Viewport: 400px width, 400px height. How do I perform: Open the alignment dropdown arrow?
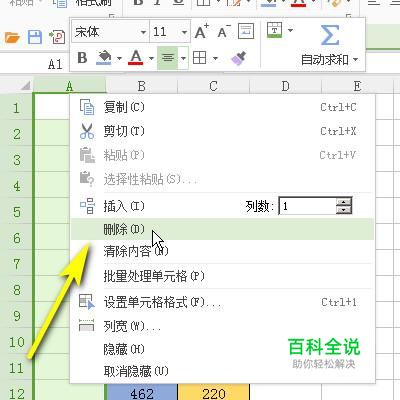[x=183, y=58]
